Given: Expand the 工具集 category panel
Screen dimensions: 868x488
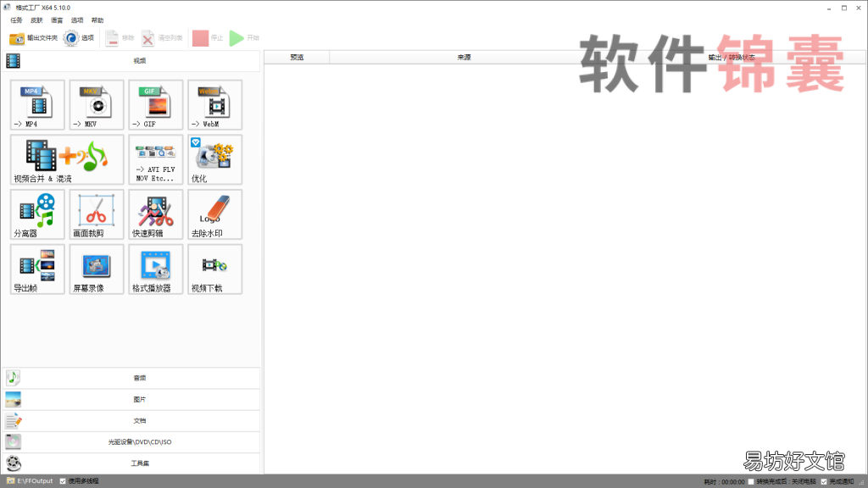Looking at the screenshot, I should click(x=131, y=463).
